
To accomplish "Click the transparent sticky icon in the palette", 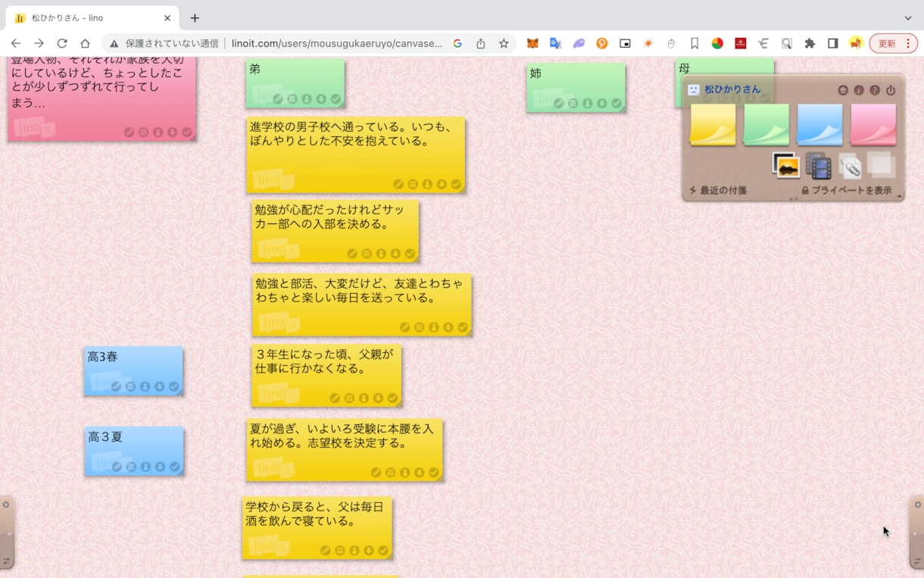I will click(881, 164).
